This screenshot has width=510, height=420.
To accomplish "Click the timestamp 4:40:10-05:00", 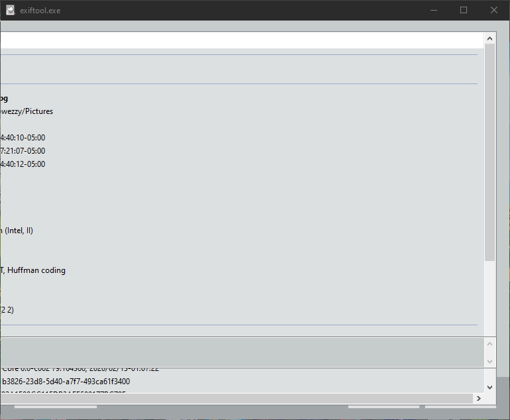I will coord(23,138).
